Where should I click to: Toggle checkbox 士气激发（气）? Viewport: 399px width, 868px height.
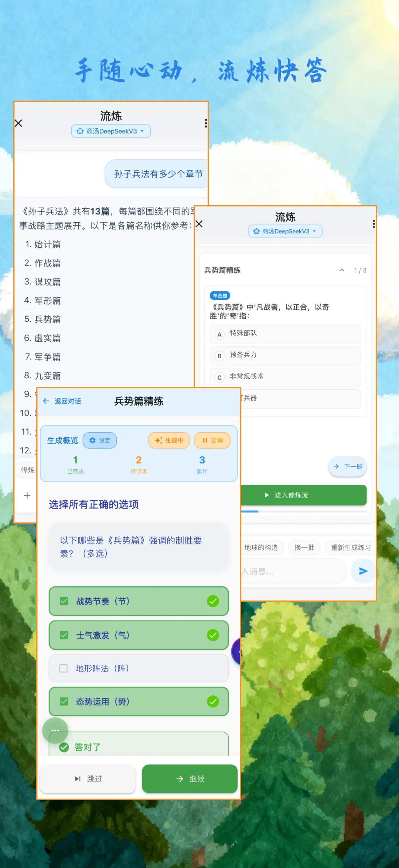pos(64,635)
